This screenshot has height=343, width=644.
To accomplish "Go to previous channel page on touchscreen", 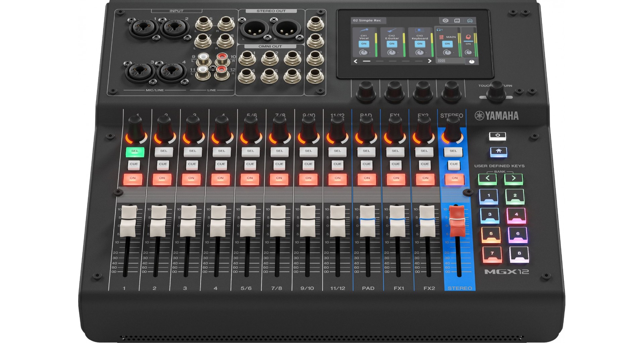I will pyautogui.click(x=356, y=61).
